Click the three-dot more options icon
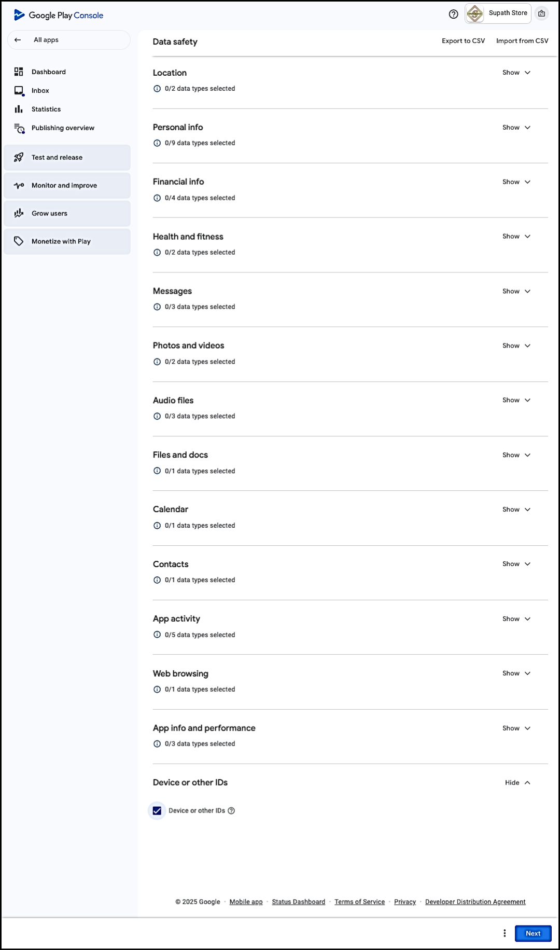This screenshot has height=950, width=560. [504, 933]
